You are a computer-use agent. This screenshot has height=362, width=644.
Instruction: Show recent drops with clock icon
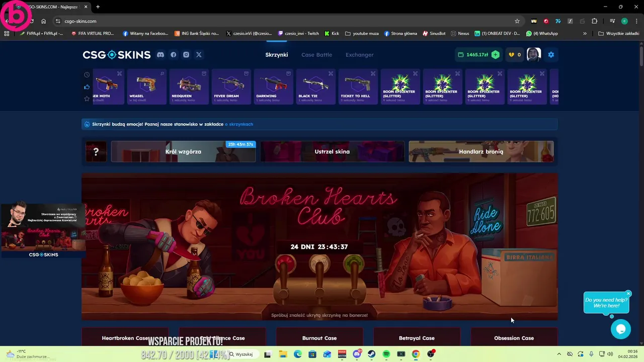[x=87, y=75]
